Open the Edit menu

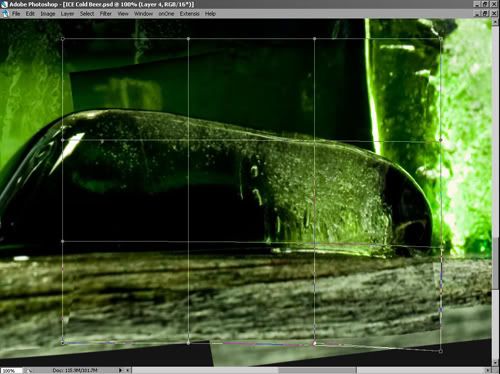point(30,14)
